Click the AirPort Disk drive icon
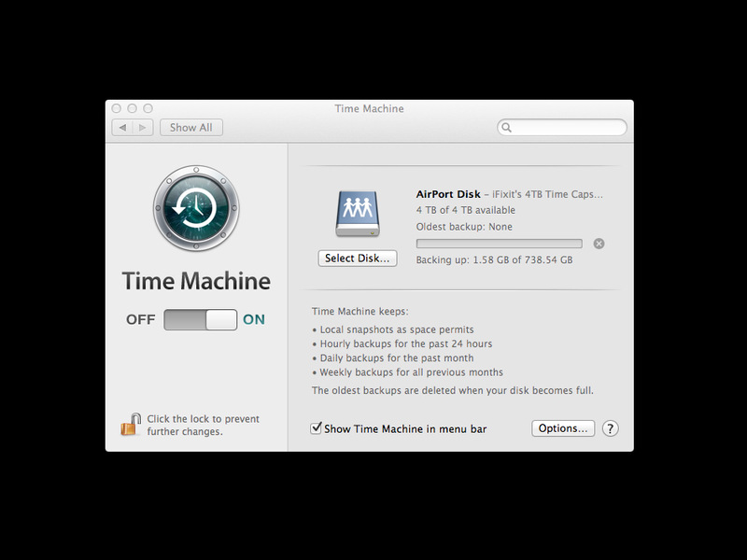The image size is (747, 560). pyautogui.click(x=358, y=214)
